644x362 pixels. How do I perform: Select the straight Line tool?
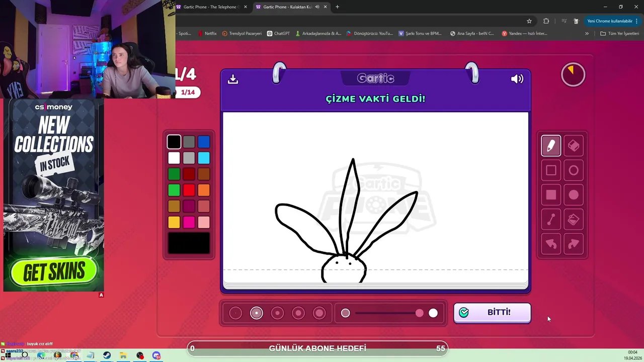(551, 220)
